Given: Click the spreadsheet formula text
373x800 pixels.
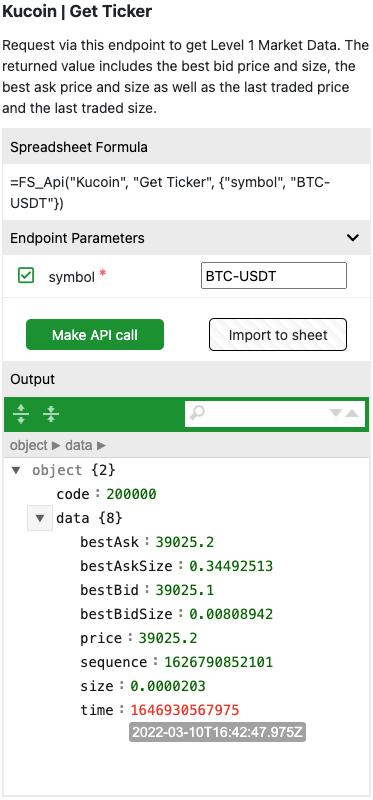Looking at the screenshot, I should pos(170,192).
